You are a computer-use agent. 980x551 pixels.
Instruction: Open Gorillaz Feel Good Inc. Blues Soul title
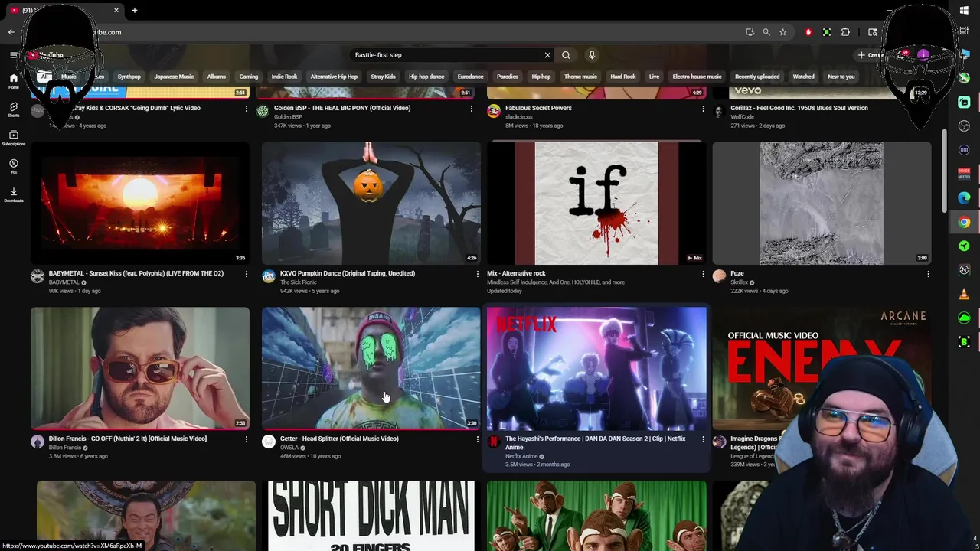click(x=799, y=108)
